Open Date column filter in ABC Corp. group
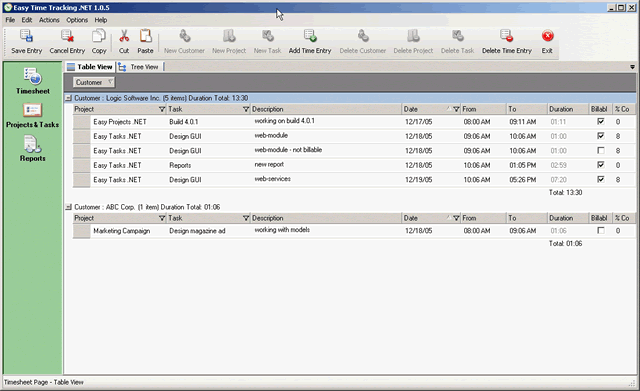The width and height of the screenshot is (640, 391). pyautogui.click(x=456, y=218)
